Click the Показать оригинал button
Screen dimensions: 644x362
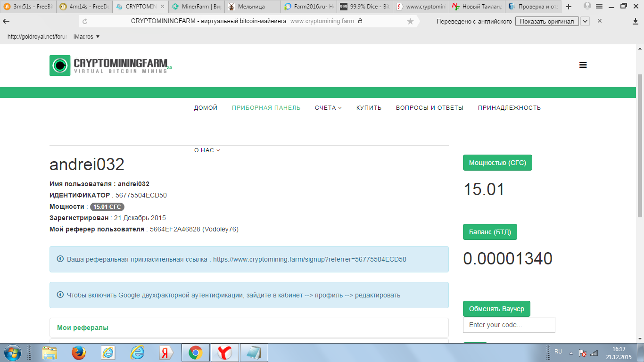547,21
